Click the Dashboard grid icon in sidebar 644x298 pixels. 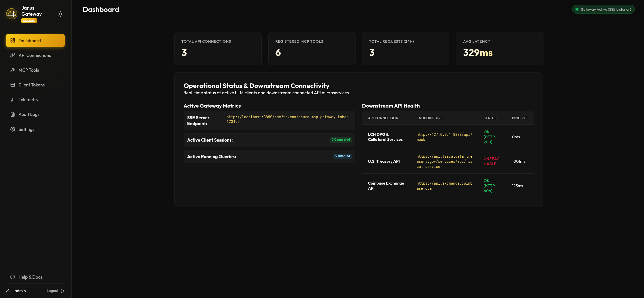coord(13,40)
